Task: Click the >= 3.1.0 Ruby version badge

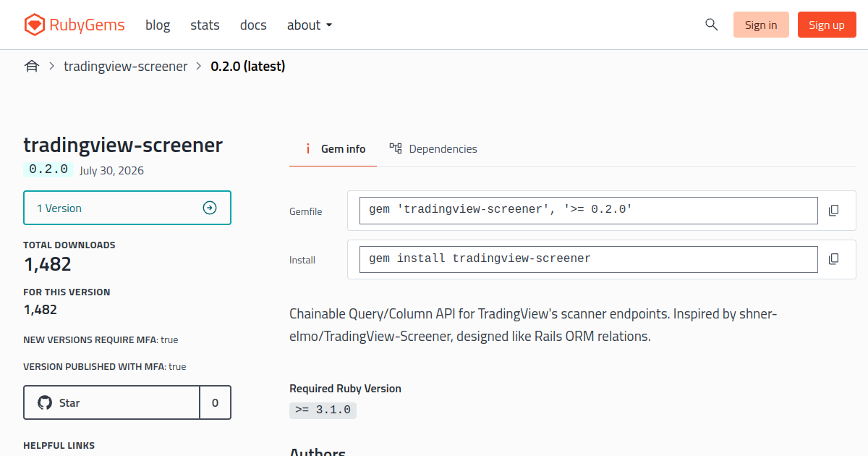Action: [323, 410]
